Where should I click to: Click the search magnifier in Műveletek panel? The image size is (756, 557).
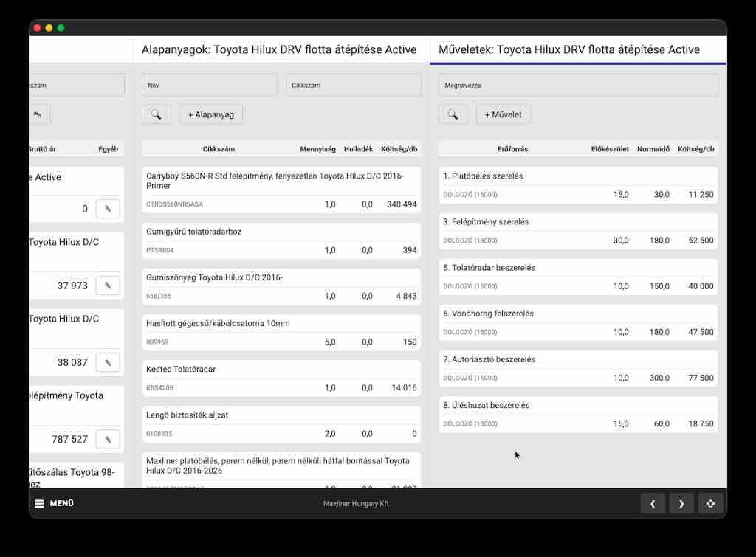pos(453,114)
